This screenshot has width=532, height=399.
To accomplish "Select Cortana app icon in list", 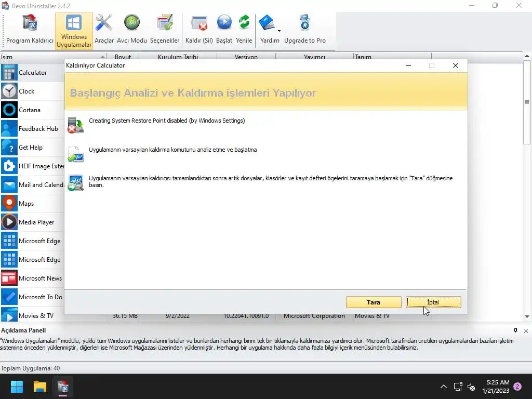I will [9, 110].
